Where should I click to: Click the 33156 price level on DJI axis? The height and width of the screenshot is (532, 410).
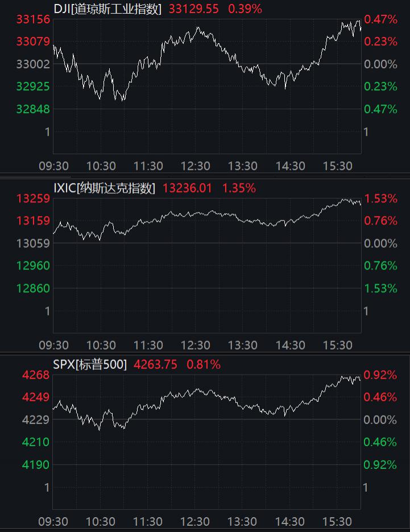[33, 19]
